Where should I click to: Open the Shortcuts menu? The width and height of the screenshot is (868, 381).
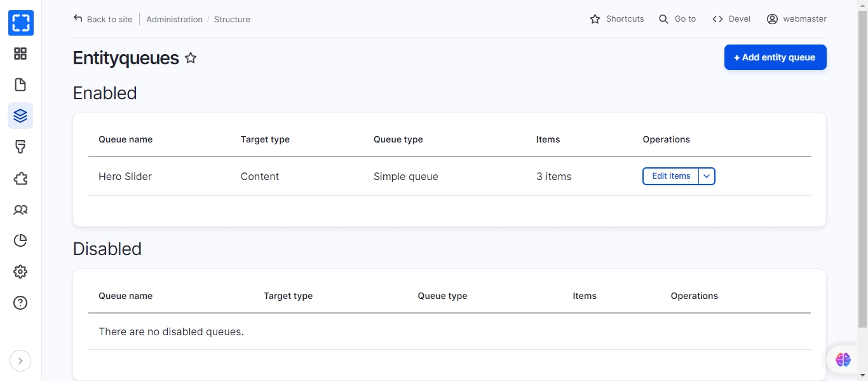click(x=617, y=19)
